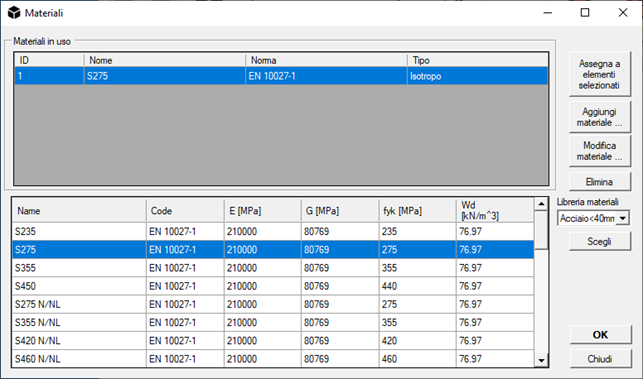This screenshot has width=643, height=379.
Task: Click the ID column header
Action: coord(49,60)
